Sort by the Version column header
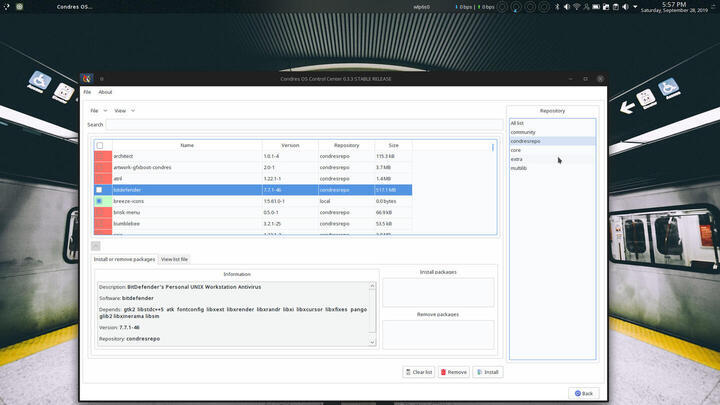Image resolution: width=720 pixels, height=405 pixels. coord(290,145)
